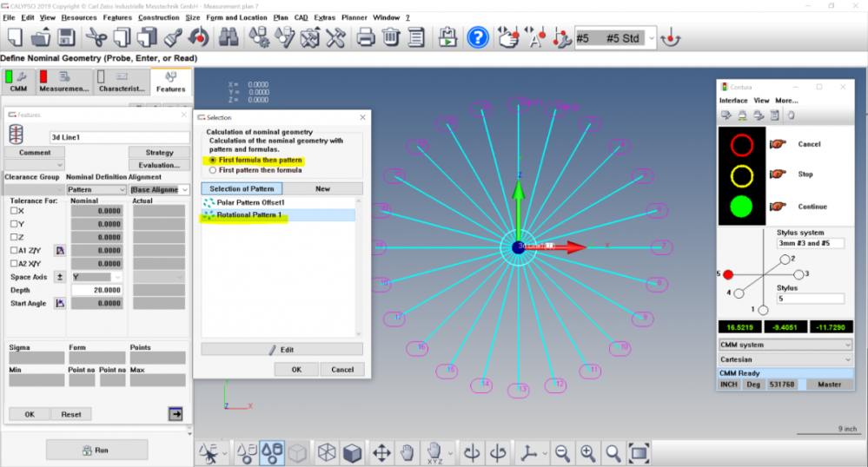The width and height of the screenshot is (868, 467).
Task: Open a file with the folder icon
Action: [41, 38]
